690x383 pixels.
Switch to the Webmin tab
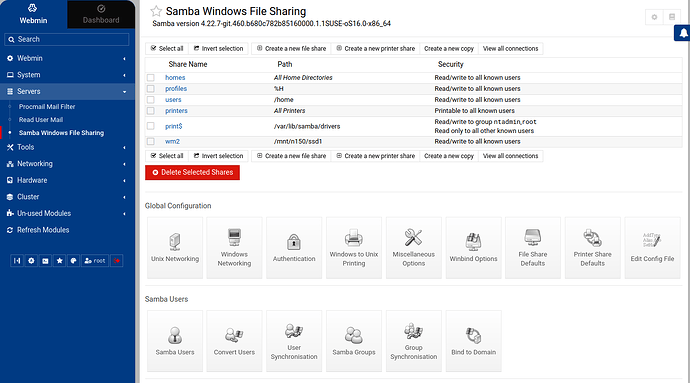[33, 15]
